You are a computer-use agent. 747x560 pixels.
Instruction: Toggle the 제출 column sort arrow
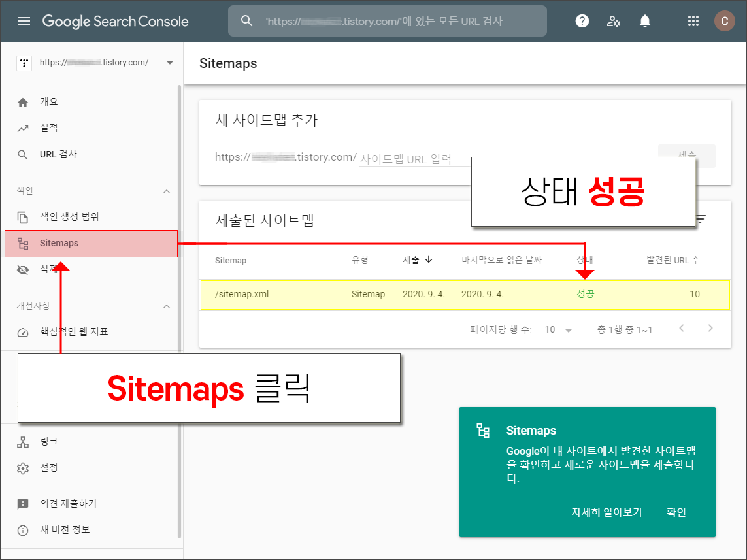[429, 259]
